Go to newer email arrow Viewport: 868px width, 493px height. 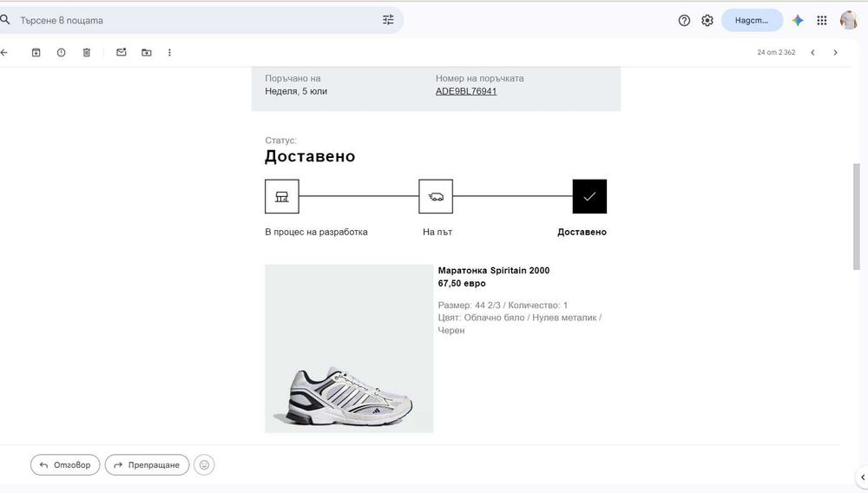[812, 53]
